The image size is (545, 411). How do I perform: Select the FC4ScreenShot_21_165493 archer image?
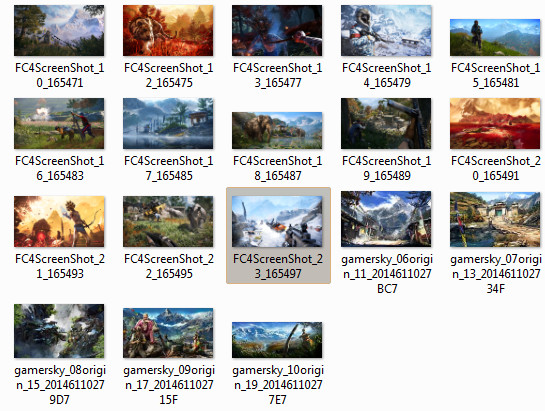click(59, 221)
